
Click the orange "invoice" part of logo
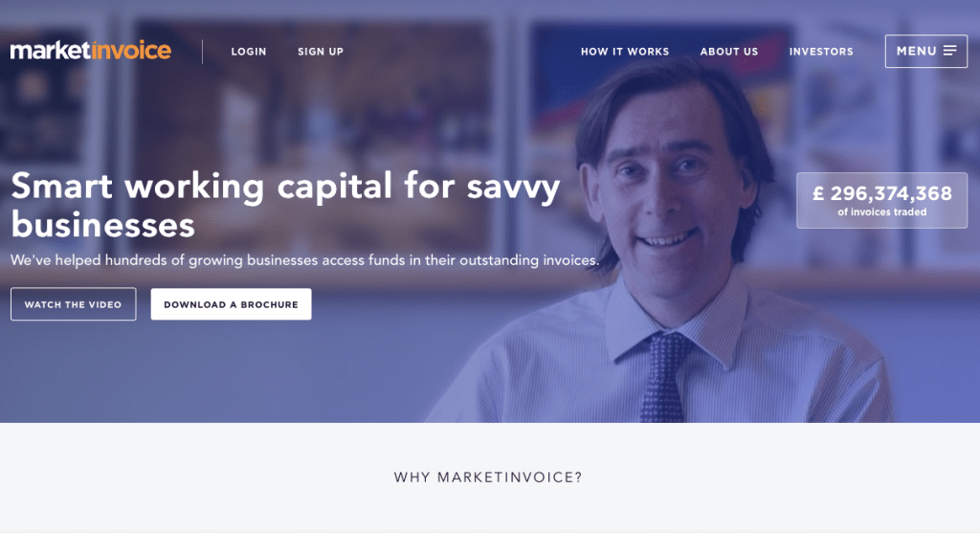click(130, 51)
